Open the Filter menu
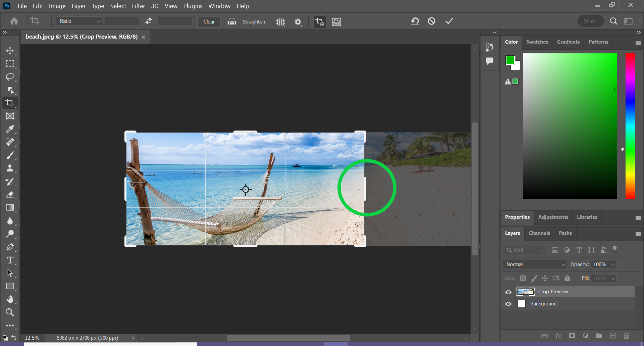 pyautogui.click(x=139, y=6)
